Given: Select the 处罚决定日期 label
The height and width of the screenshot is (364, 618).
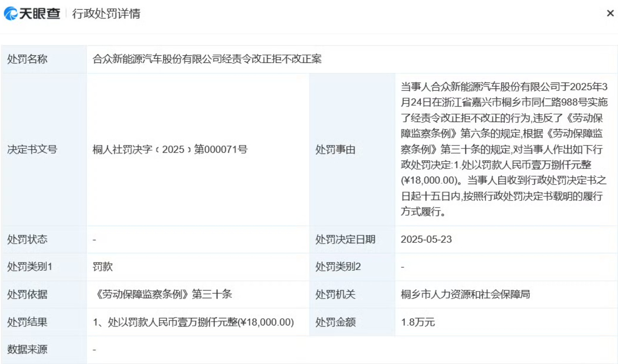Looking at the screenshot, I should [x=346, y=239].
